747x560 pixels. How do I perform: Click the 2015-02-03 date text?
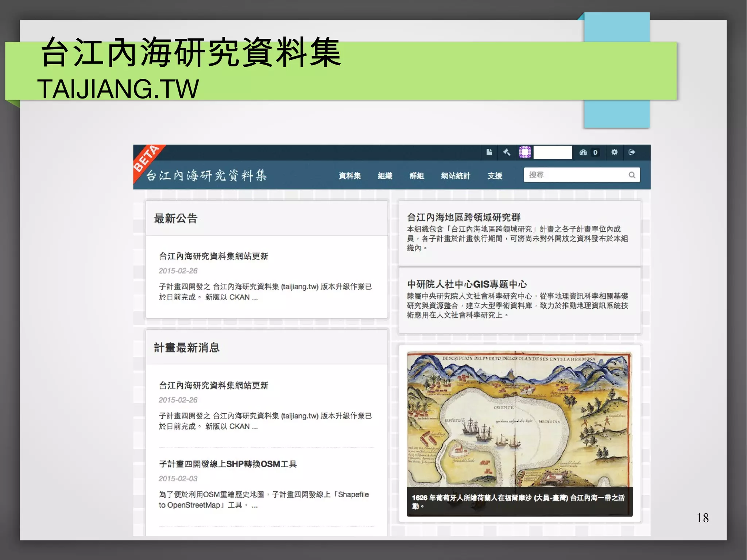178,479
